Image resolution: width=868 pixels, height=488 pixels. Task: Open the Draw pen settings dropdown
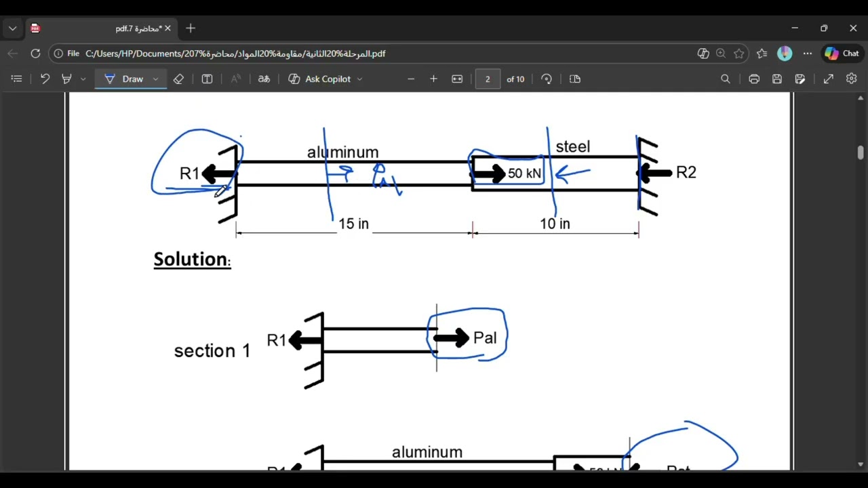tap(155, 79)
